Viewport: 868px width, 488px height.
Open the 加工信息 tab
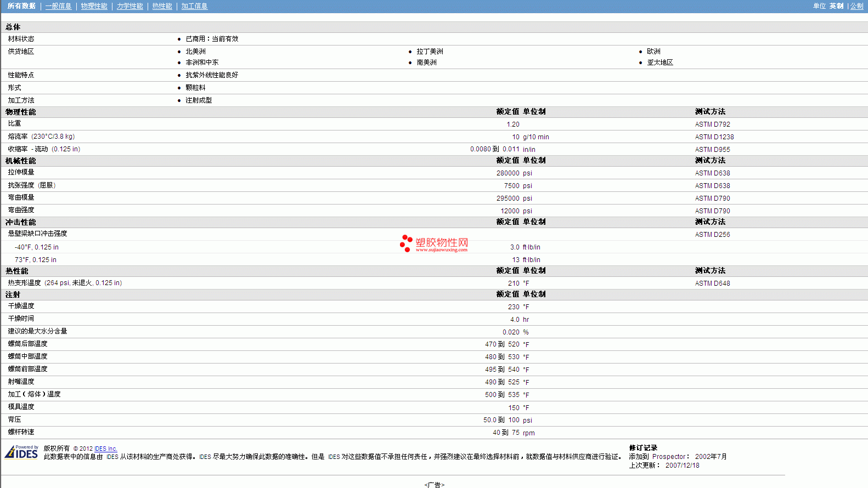pyautogui.click(x=194, y=6)
